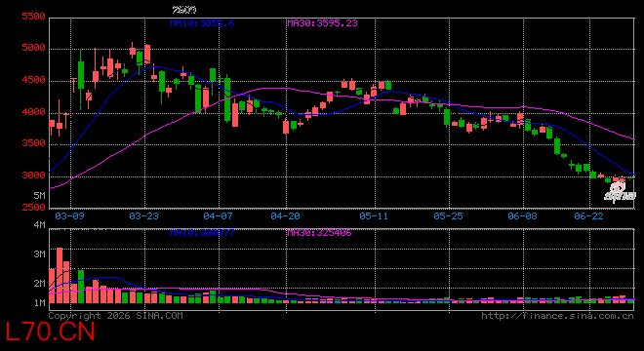This screenshot has height=351, width=644.
Task: Pick the 06-22 date label
Action: (x=588, y=215)
